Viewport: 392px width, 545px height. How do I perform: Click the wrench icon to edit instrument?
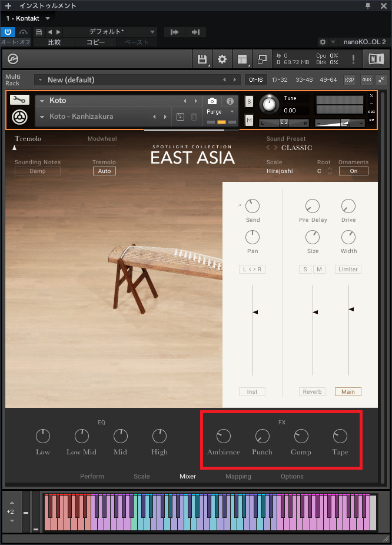point(20,100)
